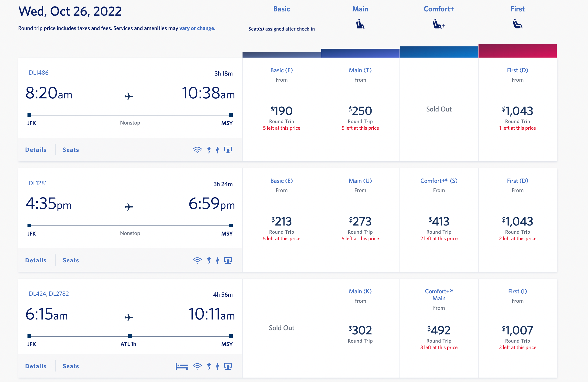Click the Wi-Fi icon on flight DL424, DL2782

(x=197, y=366)
